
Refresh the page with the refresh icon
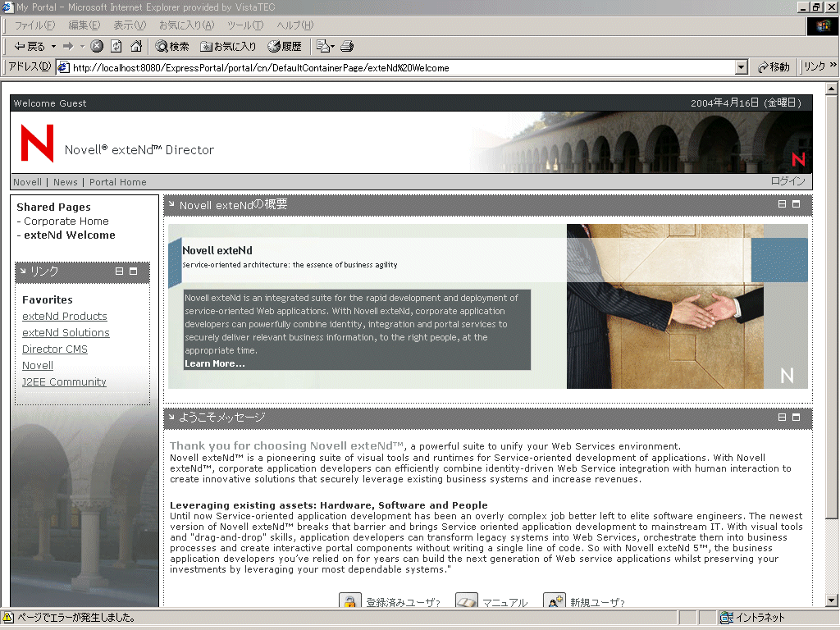coord(116,47)
